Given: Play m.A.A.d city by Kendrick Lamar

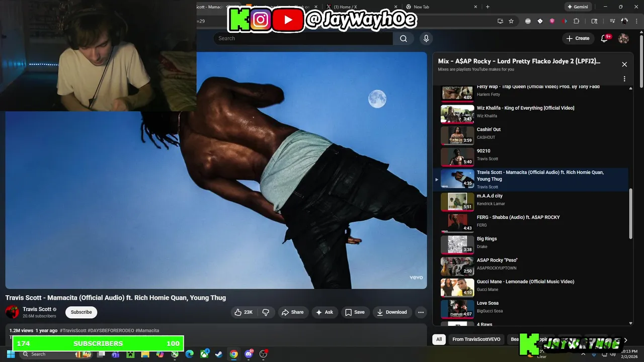Looking at the screenshot, I should click(x=531, y=202).
